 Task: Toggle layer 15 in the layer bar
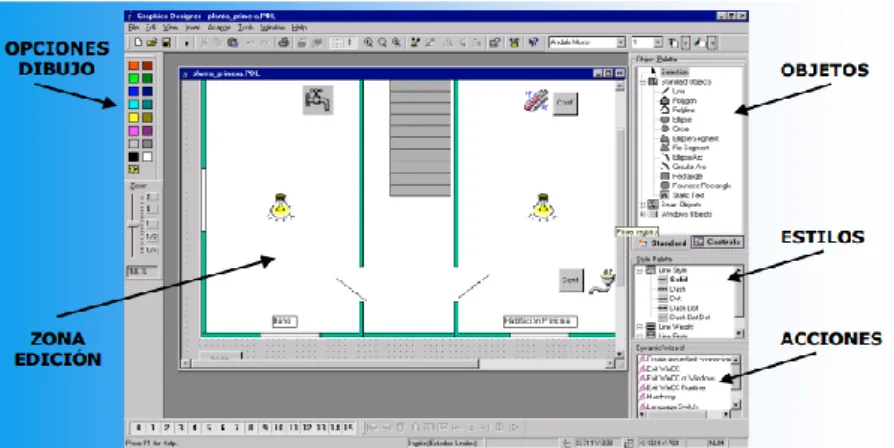point(348,427)
